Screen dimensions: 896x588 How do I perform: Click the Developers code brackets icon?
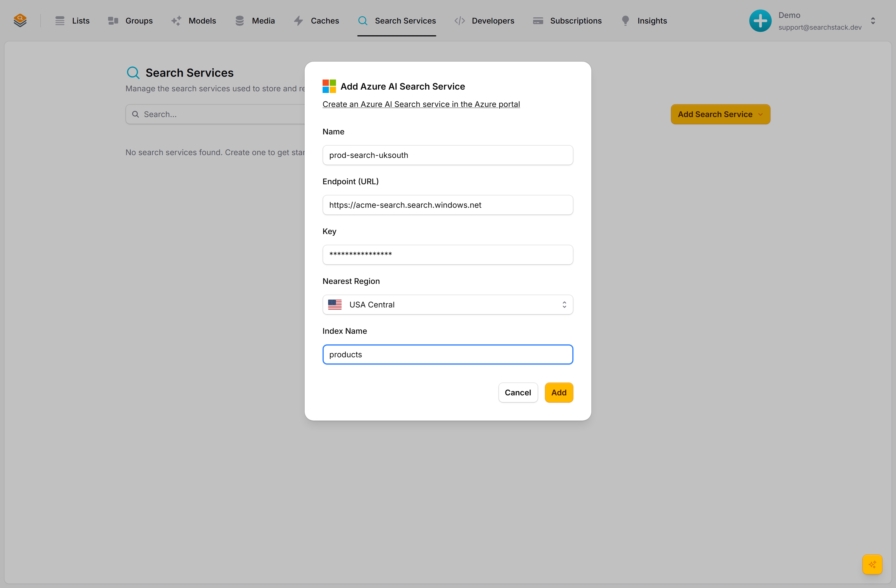click(459, 21)
